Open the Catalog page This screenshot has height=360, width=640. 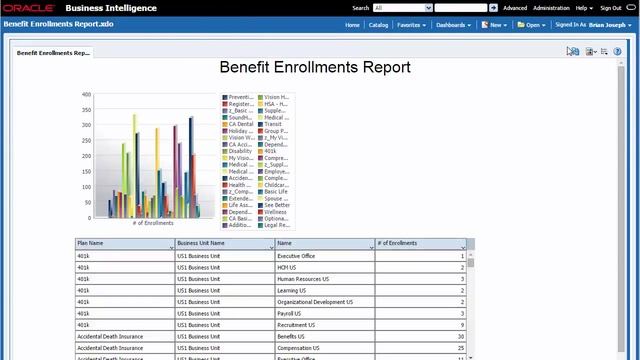tap(378, 25)
